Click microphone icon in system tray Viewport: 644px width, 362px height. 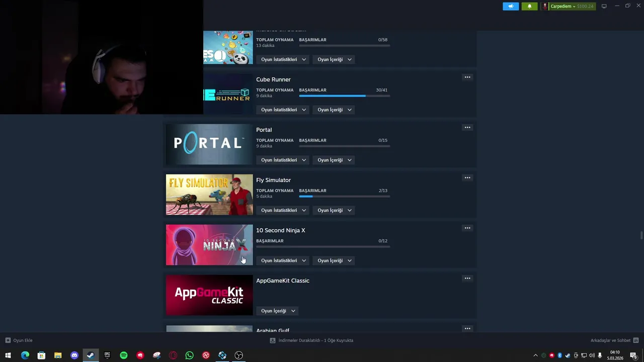[600, 355]
